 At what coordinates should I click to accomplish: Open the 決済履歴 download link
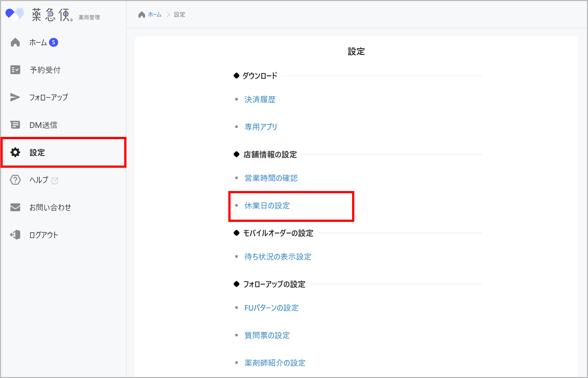(260, 100)
